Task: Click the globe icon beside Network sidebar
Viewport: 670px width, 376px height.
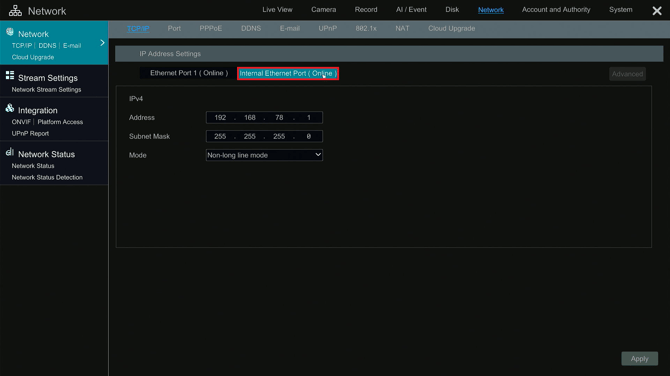Action: coord(10,32)
